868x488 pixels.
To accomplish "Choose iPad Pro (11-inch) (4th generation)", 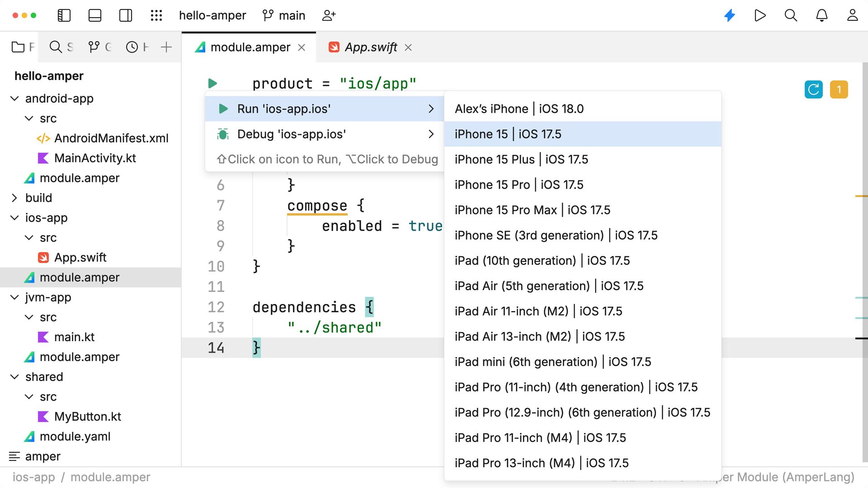I will coord(583,387).
